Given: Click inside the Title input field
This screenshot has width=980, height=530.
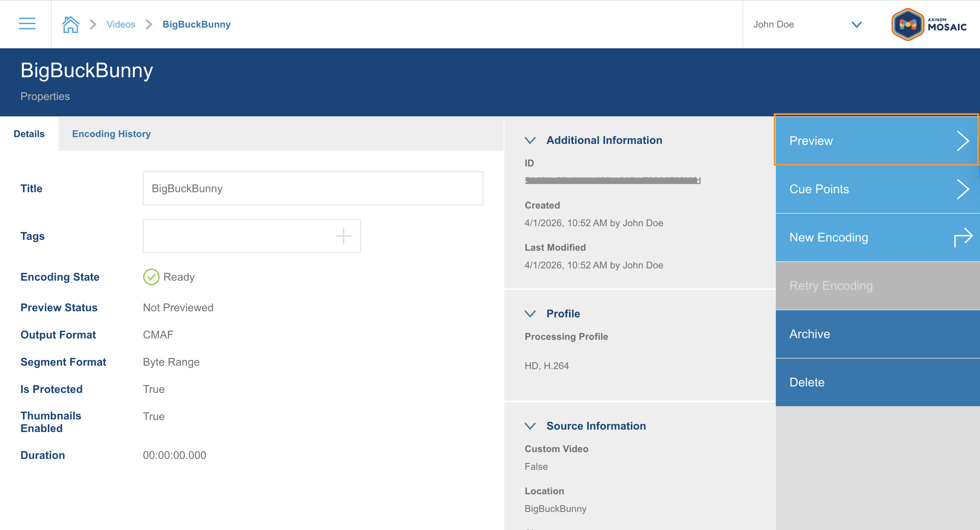Looking at the screenshot, I should point(313,188).
